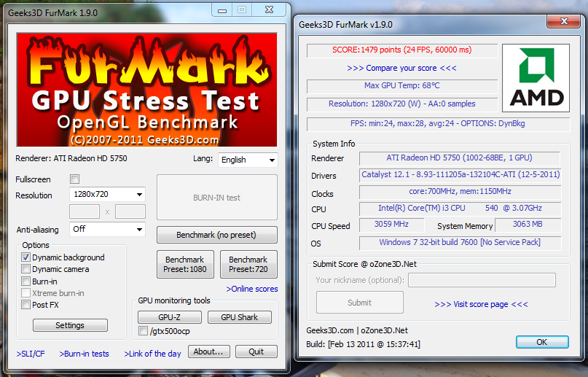Screen dimensions: 588x377
Task: Click OK in the results window
Action: 542,342
